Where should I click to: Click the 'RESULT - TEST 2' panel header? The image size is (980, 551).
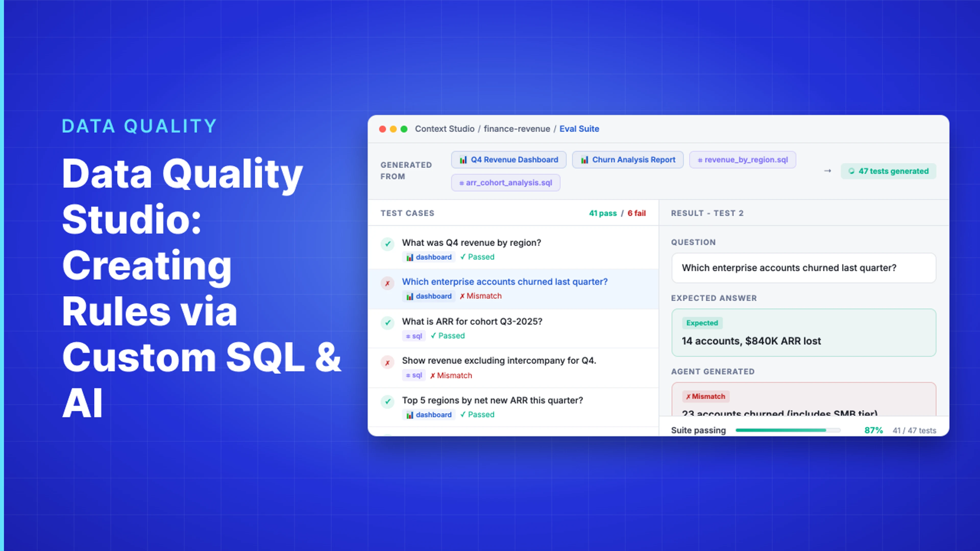point(707,213)
